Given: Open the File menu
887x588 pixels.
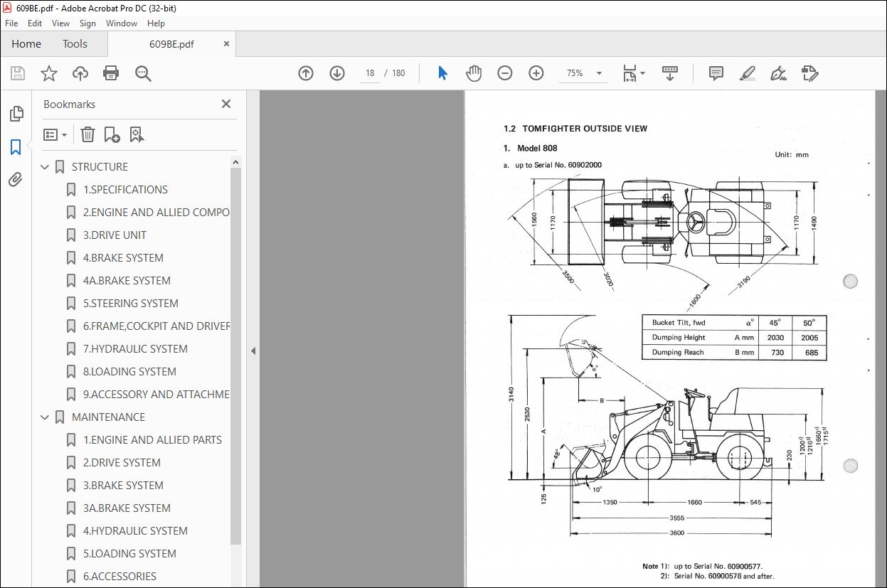Looking at the screenshot, I should pos(11,23).
